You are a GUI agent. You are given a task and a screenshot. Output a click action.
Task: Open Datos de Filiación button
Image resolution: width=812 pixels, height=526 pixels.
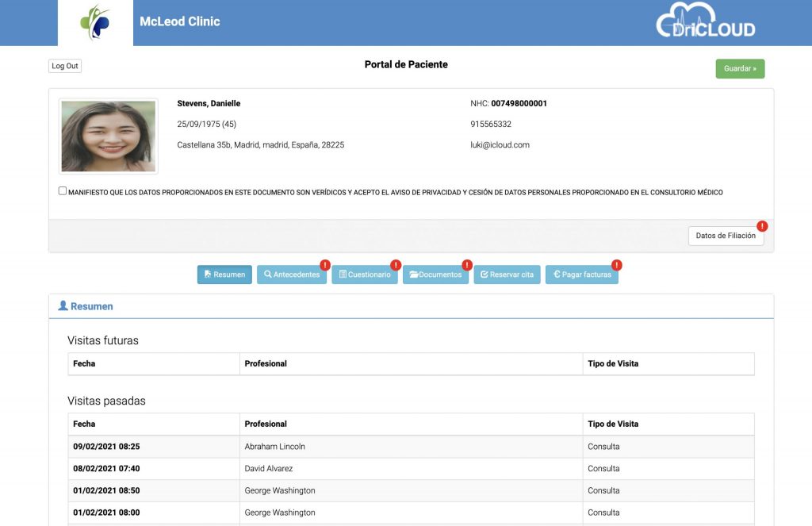pos(725,236)
